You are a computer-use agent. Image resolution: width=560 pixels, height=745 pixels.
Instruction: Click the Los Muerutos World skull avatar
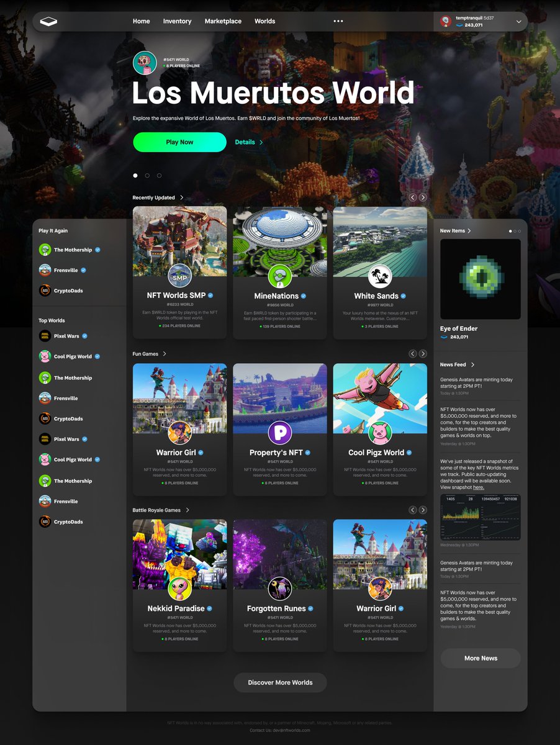click(x=145, y=63)
